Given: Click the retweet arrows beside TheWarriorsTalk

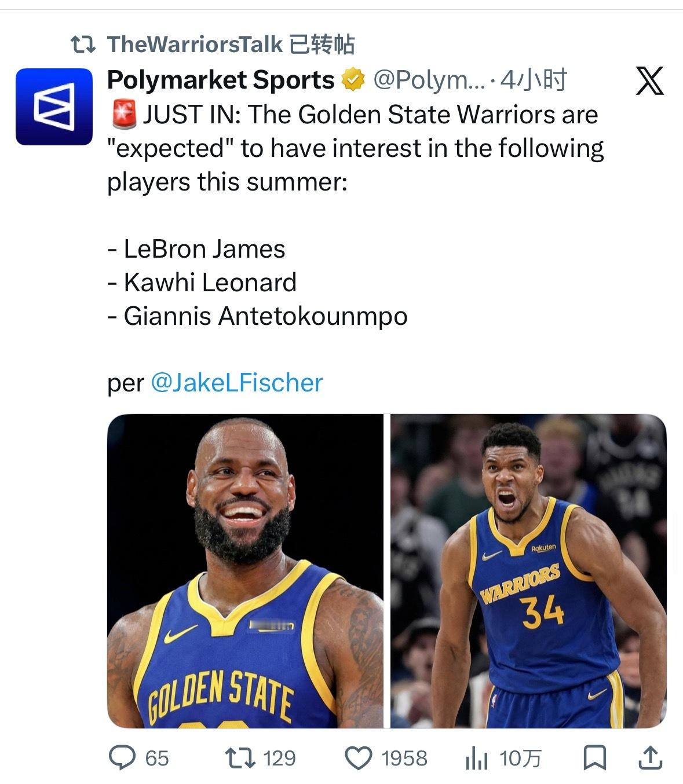Looking at the screenshot, I should (82, 45).
